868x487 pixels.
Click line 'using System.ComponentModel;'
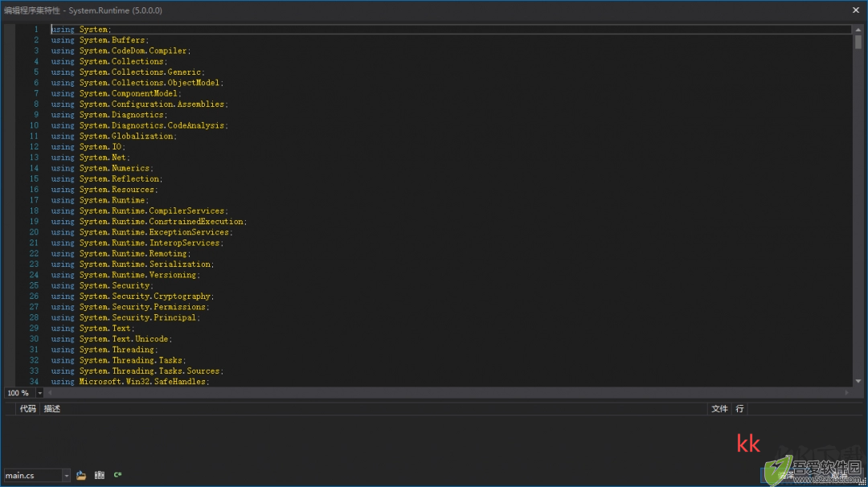click(x=117, y=93)
